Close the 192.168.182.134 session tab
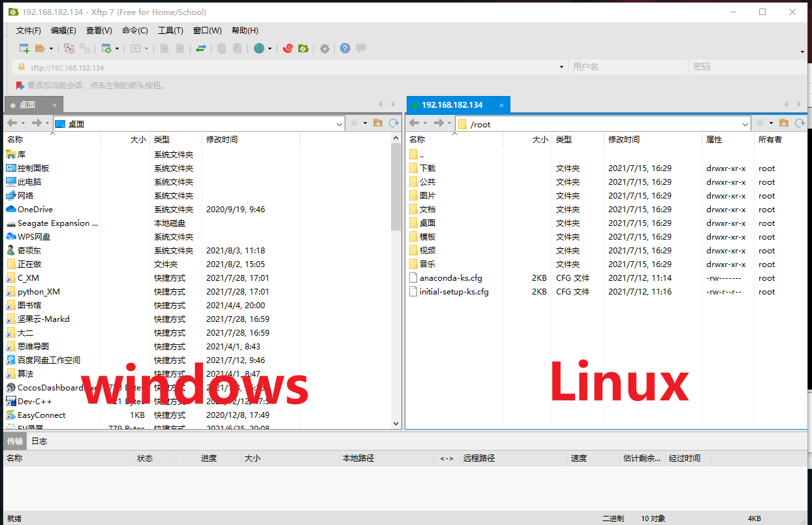The width and height of the screenshot is (812, 525). point(501,104)
